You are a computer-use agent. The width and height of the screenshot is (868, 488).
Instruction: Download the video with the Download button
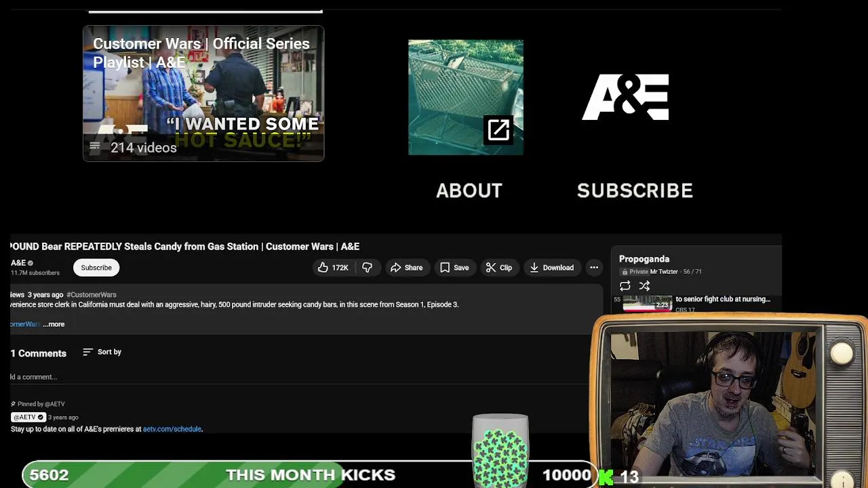(551, 268)
